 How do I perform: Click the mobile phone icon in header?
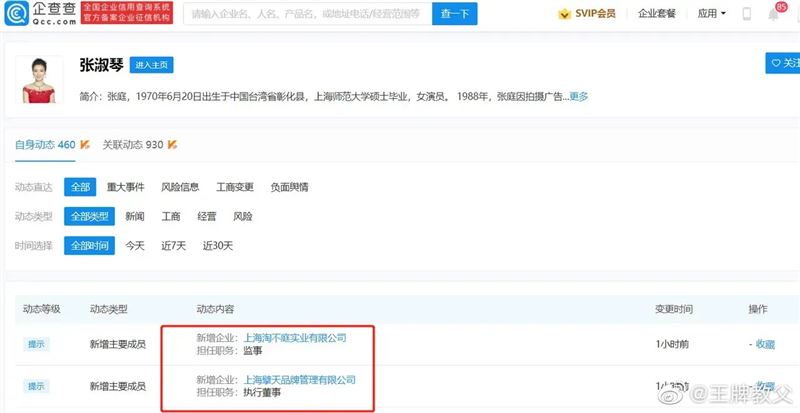[746, 14]
